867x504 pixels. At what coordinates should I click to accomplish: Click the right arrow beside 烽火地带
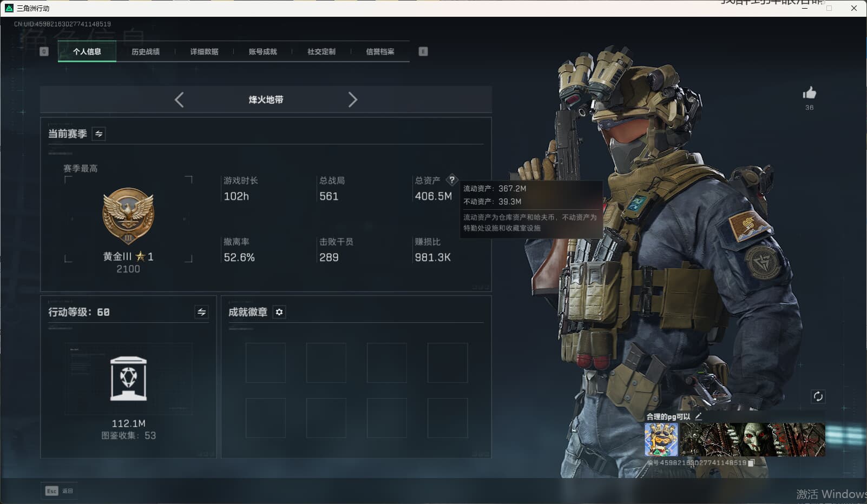click(353, 100)
